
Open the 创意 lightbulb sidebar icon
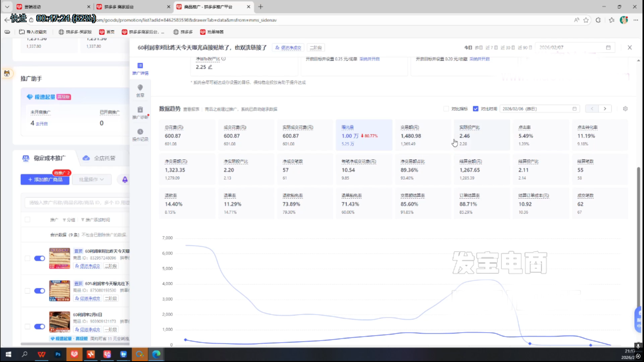pyautogui.click(x=140, y=90)
